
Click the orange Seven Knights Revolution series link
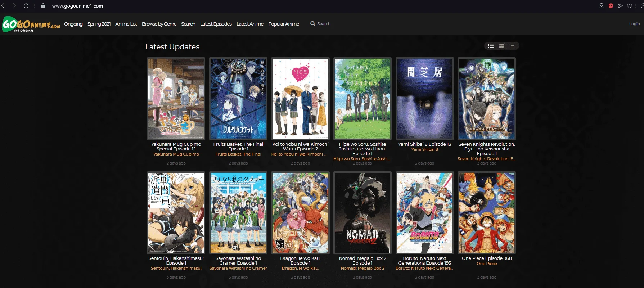point(487,159)
